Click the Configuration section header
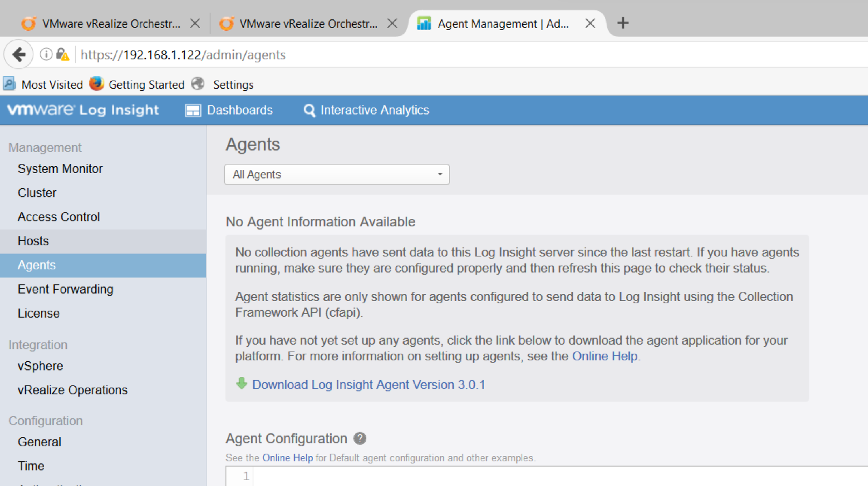The image size is (868, 486). pyautogui.click(x=46, y=421)
